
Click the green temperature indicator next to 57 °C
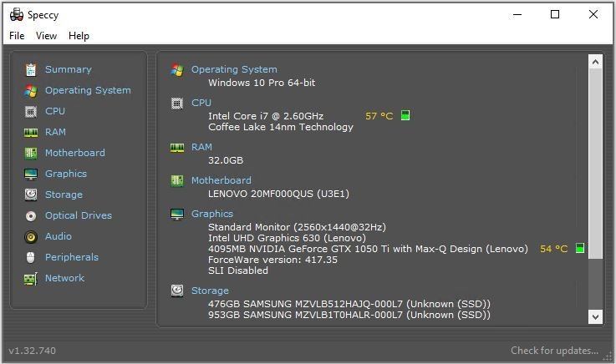pyautogui.click(x=405, y=115)
